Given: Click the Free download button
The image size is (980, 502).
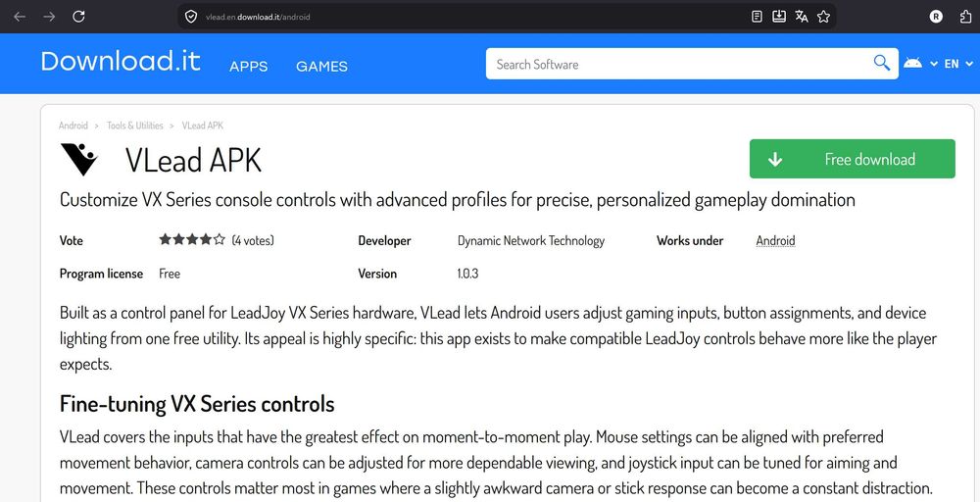Looking at the screenshot, I should pos(853,159).
